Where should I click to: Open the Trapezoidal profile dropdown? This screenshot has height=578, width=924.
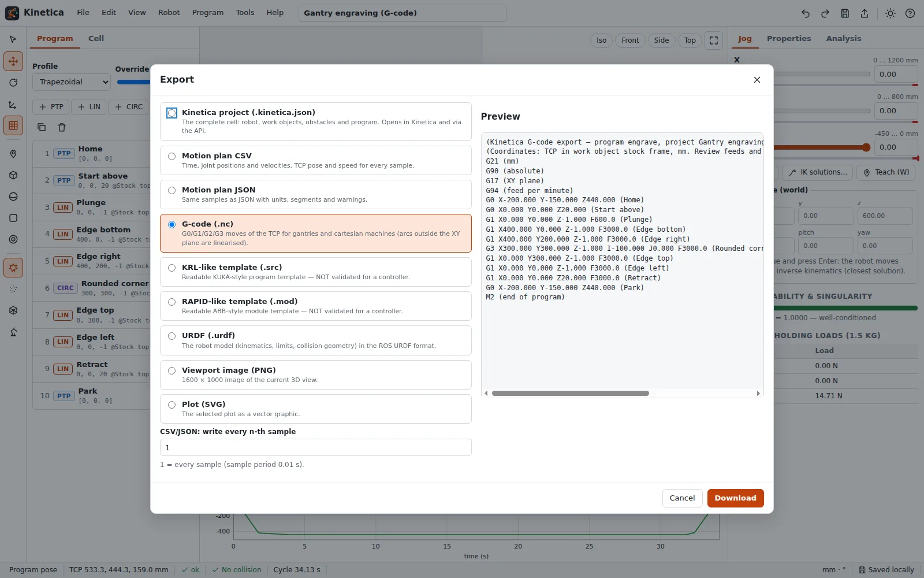click(72, 82)
